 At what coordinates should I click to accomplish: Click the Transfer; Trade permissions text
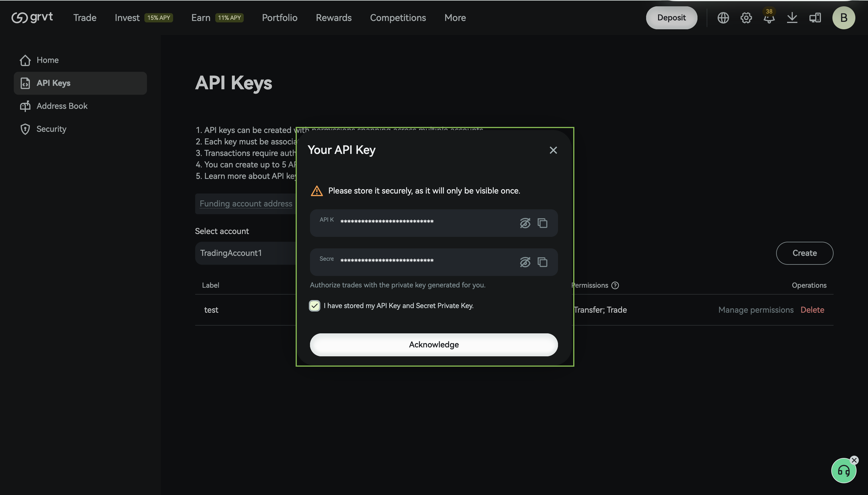600,310
